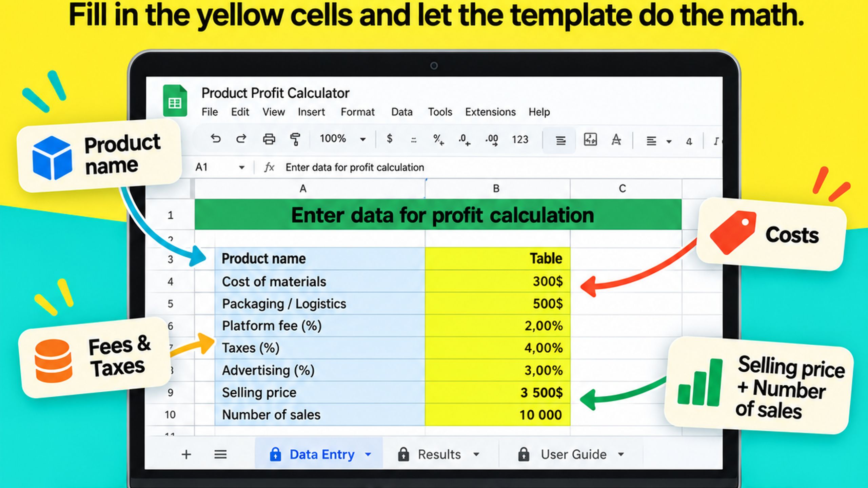This screenshot has height=488, width=868.
Task: Select the Taxes value 4,00% cell
Action: tap(497, 348)
